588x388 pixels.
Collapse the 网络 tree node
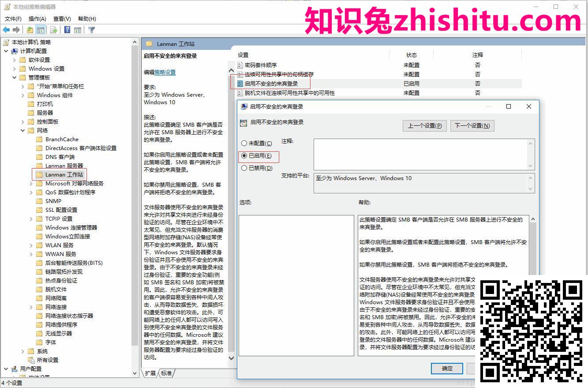23,130
